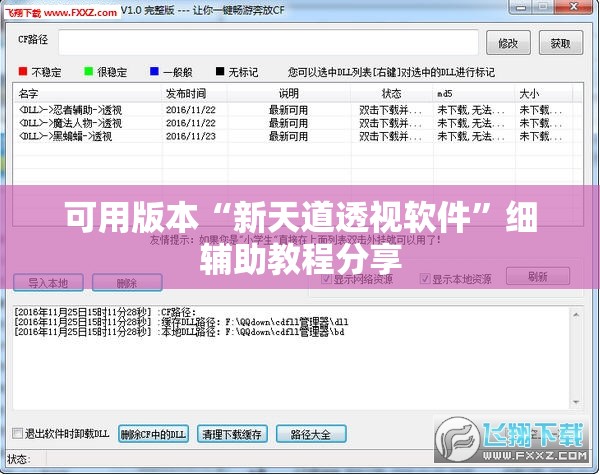Click the CF路径 path input field
The width and height of the screenshot is (600, 475).
click(268, 42)
